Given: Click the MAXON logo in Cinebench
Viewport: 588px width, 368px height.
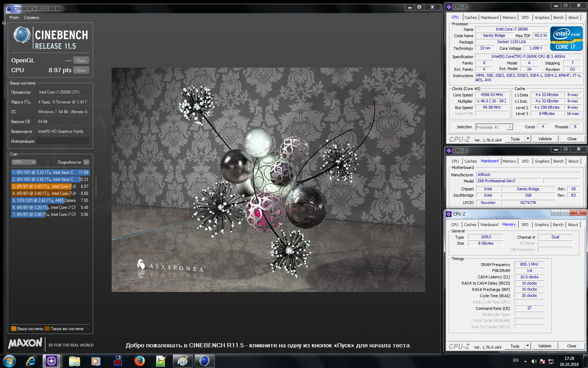Looking at the screenshot, I should point(26,343).
